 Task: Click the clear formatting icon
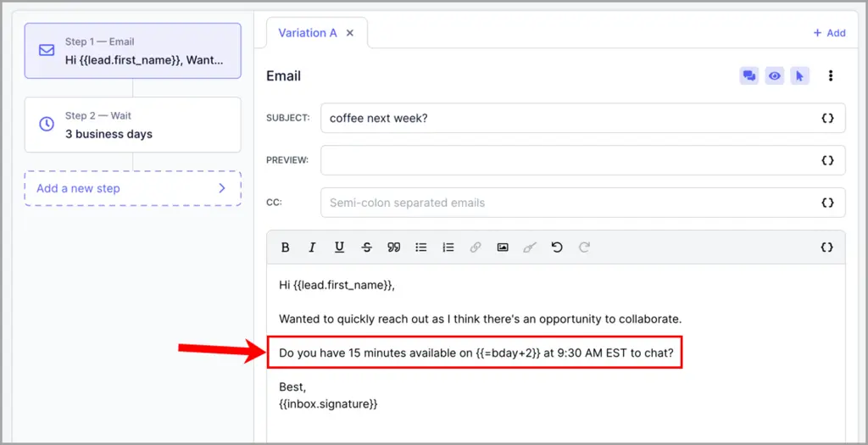tap(530, 248)
